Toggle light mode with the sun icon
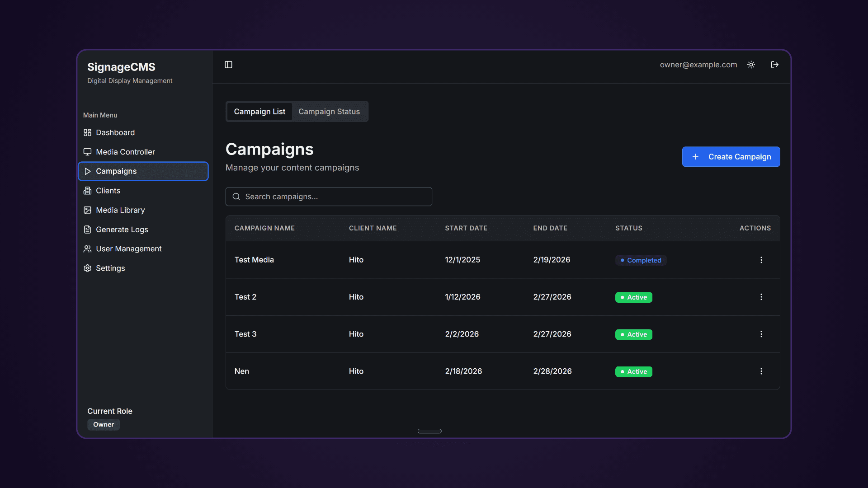The width and height of the screenshot is (868, 488). coord(751,65)
